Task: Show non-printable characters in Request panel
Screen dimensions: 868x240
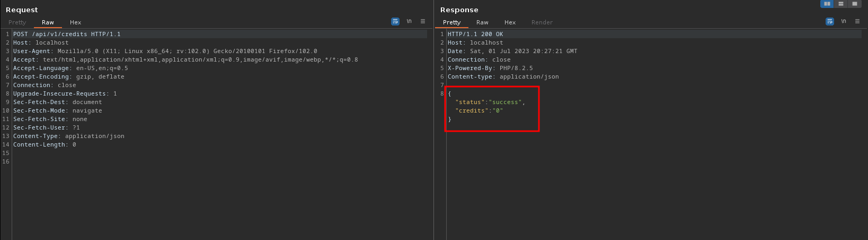Action: click(x=409, y=22)
